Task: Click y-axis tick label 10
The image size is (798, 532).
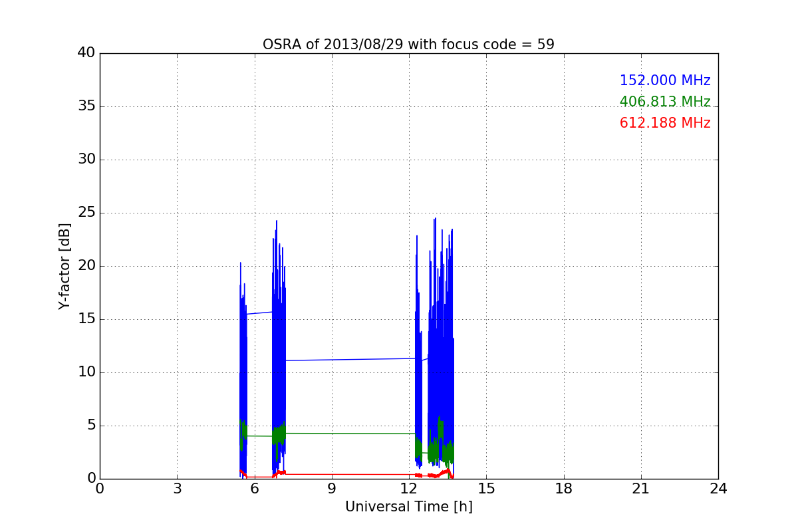Action: click(86, 372)
